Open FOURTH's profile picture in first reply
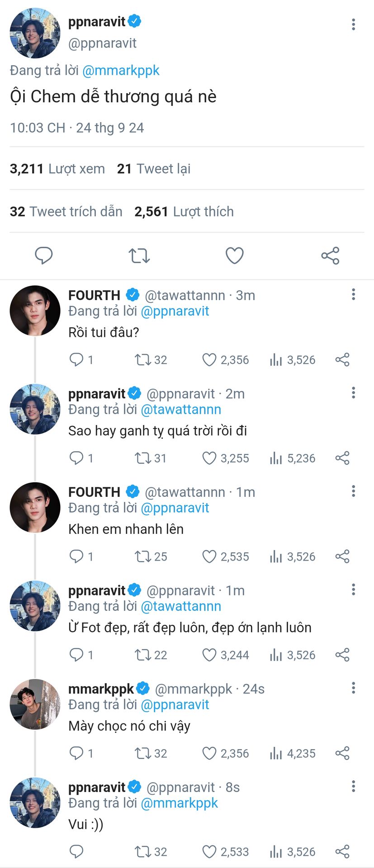The width and height of the screenshot is (374, 868). point(35,311)
